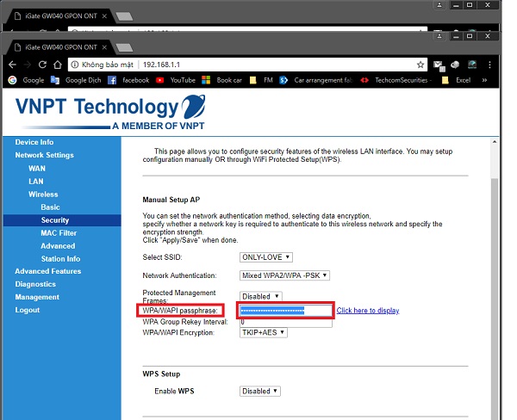Open wireless Basic page
The image size is (517, 420).
51,207
